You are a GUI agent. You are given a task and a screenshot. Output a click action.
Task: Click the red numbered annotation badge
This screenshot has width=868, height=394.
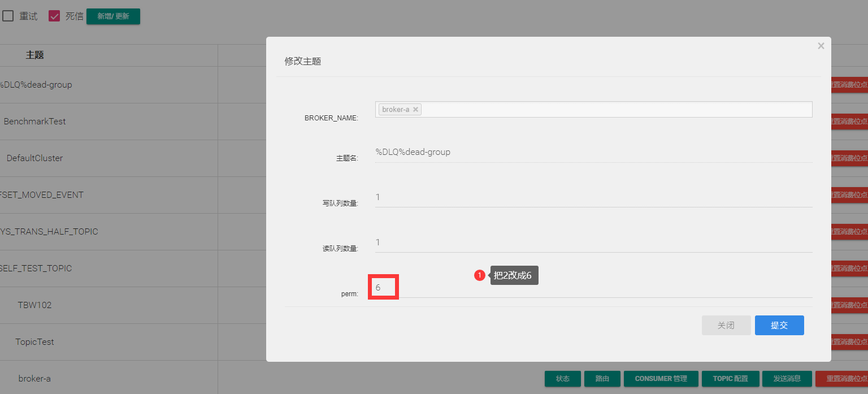click(x=480, y=275)
